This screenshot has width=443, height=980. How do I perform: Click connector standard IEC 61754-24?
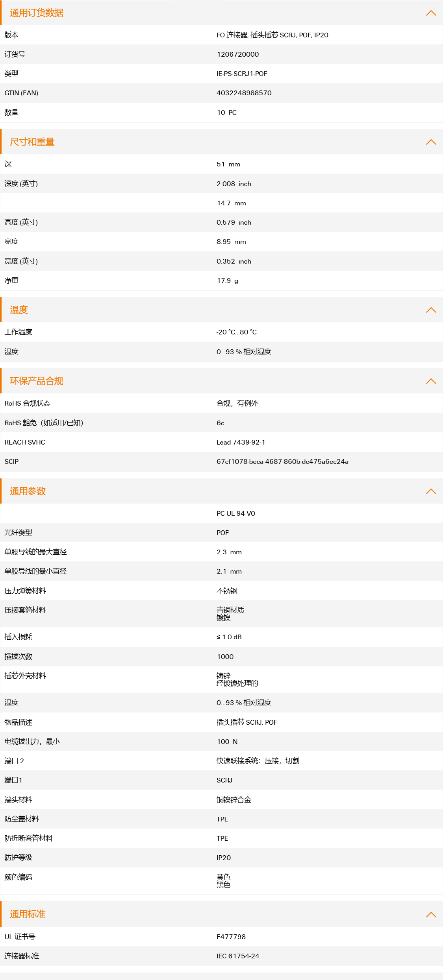238,956
